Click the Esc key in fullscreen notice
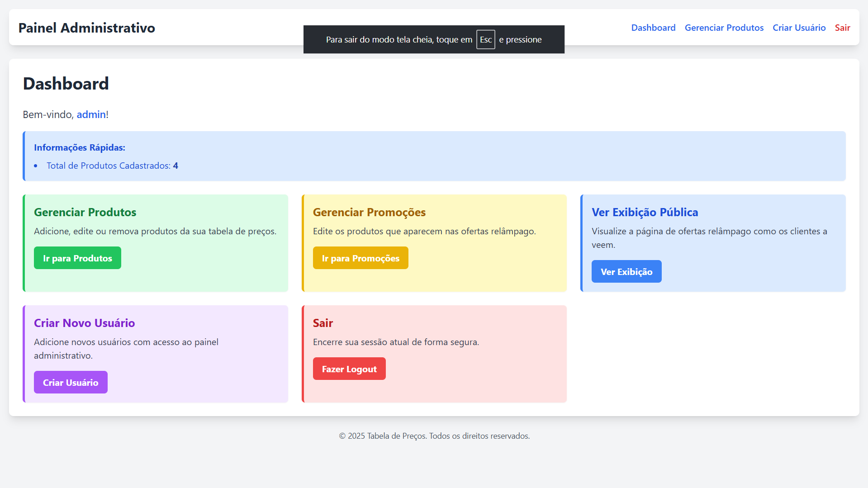868x488 pixels. point(486,39)
